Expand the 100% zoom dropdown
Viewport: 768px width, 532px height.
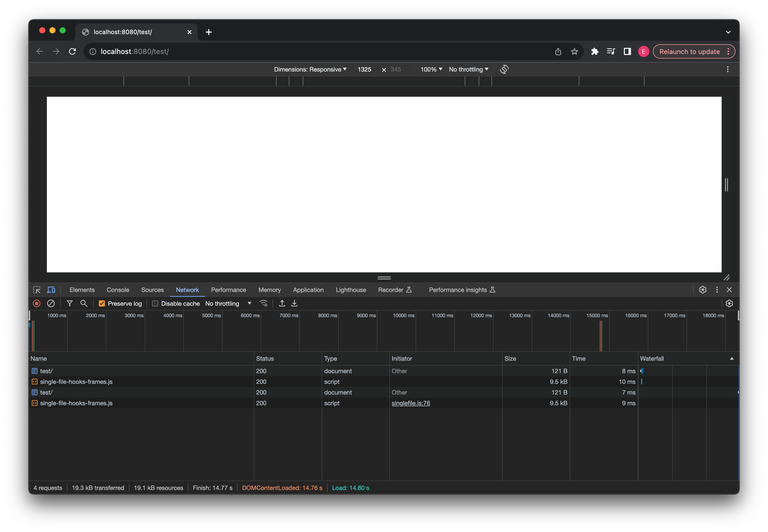pos(431,69)
